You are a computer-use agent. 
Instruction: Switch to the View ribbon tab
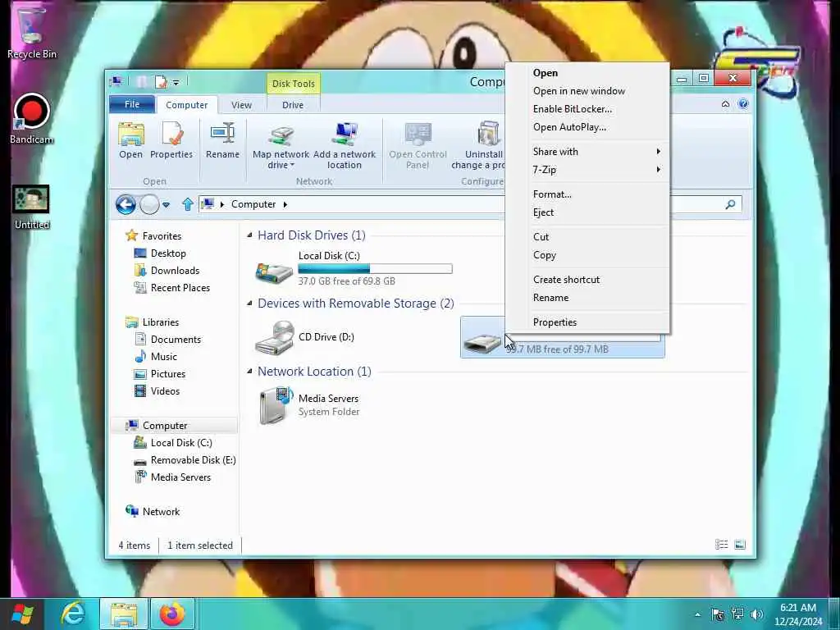click(x=241, y=105)
